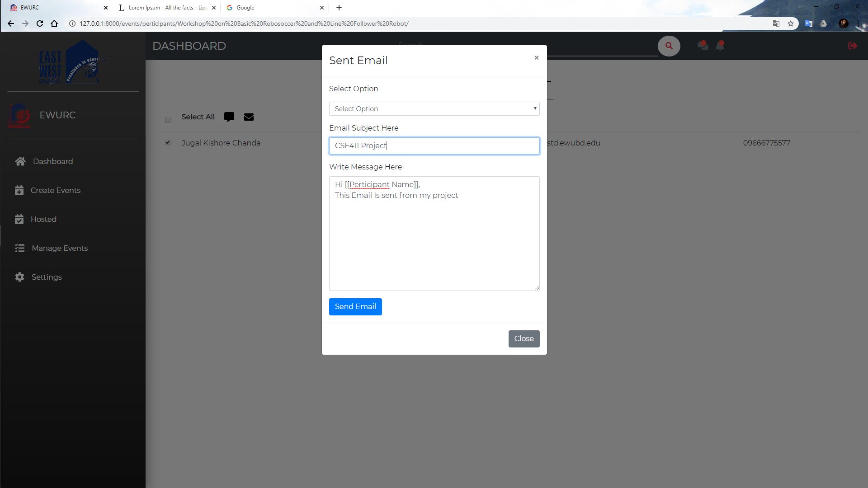Click the envelope email icon
The width and height of the screenshot is (868, 488).
pos(249,117)
